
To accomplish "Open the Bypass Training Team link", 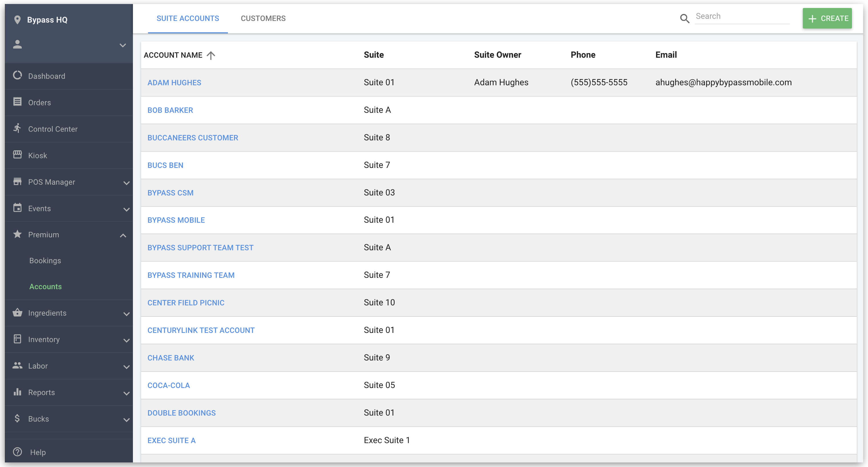I will tap(191, 275).
